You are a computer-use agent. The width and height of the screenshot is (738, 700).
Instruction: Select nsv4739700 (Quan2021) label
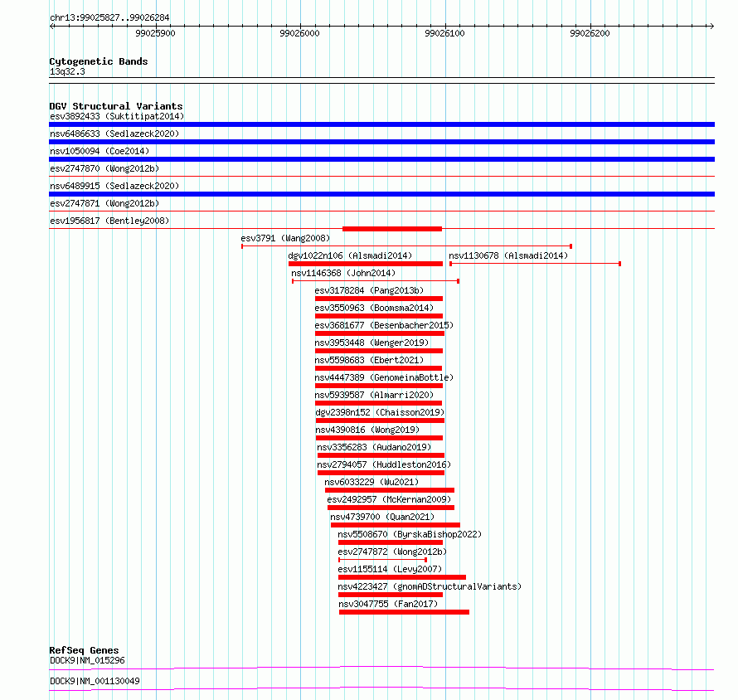pos(382,517)
